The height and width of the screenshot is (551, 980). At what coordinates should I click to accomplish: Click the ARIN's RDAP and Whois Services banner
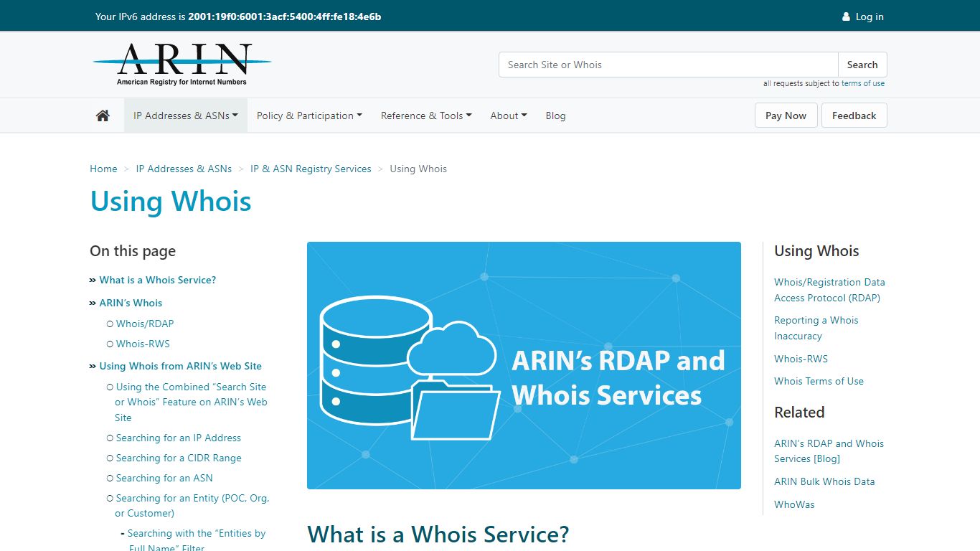coord(524,365)
